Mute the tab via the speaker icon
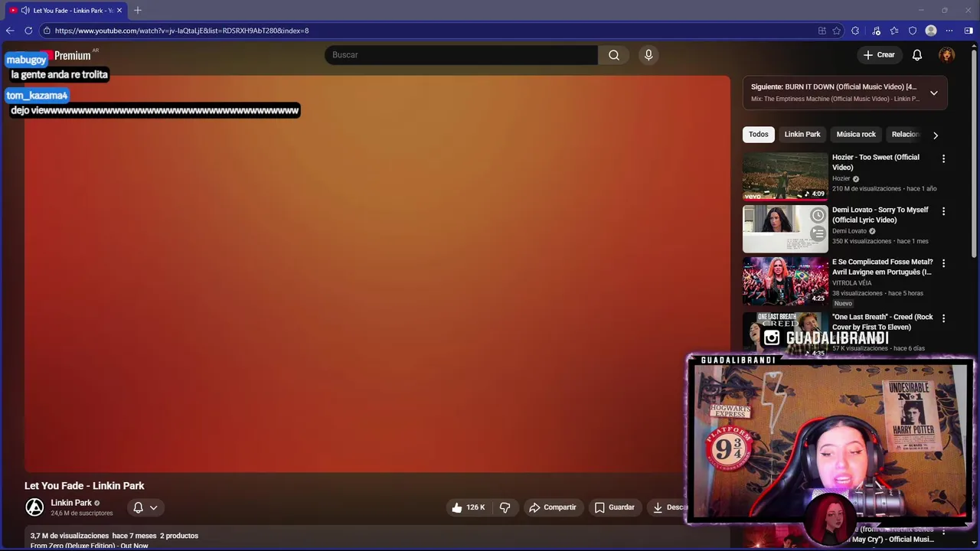The width and height of the screenshot is (980, 551). pyautogui.click(x=25, y=11)
